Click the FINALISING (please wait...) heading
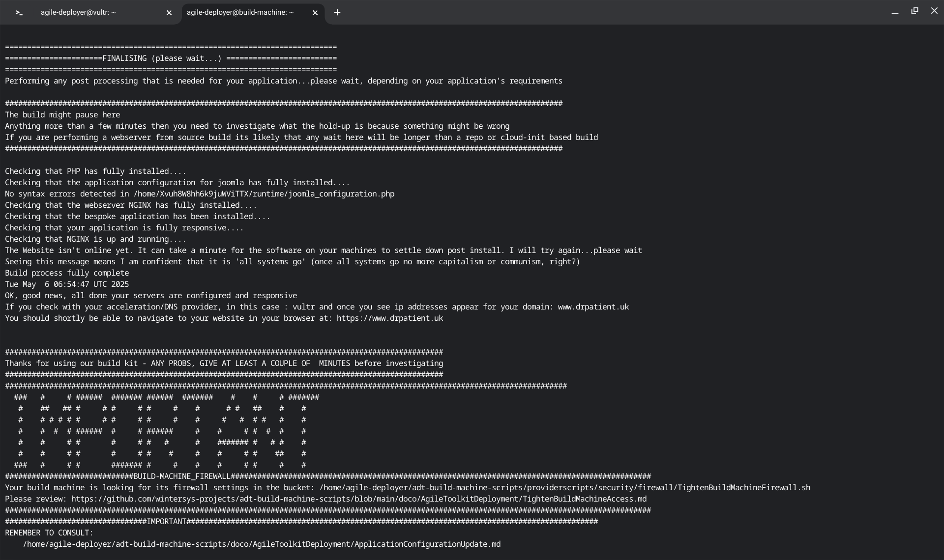The height and width of the screenshot is (560, 944). coord(161,58)
